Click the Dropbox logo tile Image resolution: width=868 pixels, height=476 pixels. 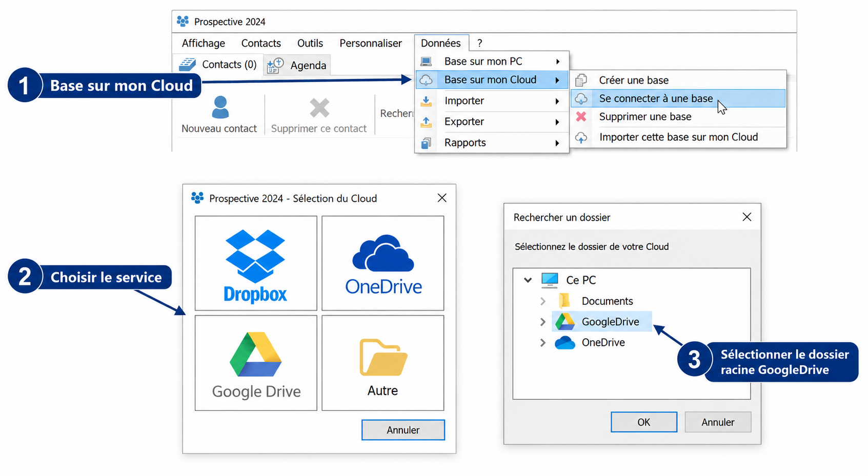click(256, 263)
